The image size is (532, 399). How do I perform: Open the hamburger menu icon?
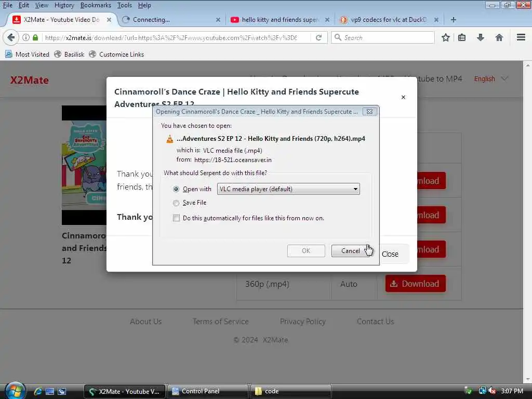click(x=521, y=37)
